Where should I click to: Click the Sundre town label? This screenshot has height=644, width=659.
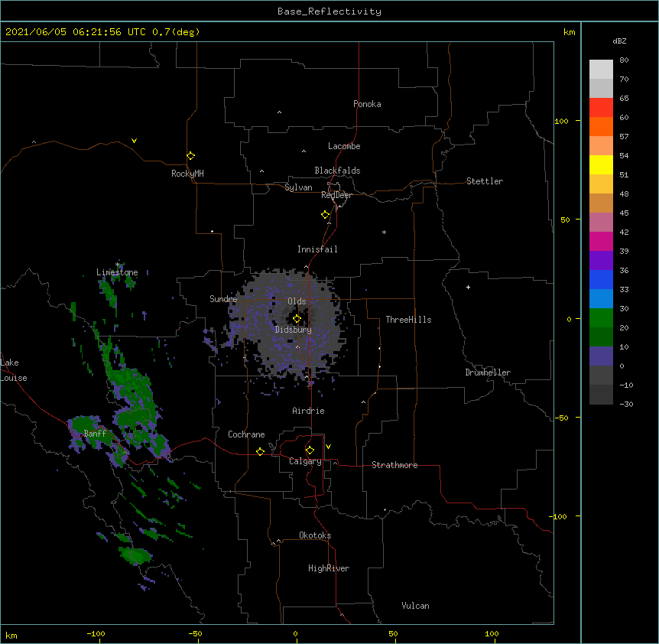223,299
